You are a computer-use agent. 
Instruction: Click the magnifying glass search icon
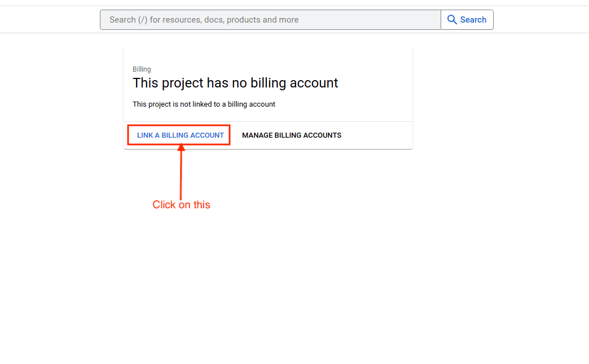click(x=452, y=20)
